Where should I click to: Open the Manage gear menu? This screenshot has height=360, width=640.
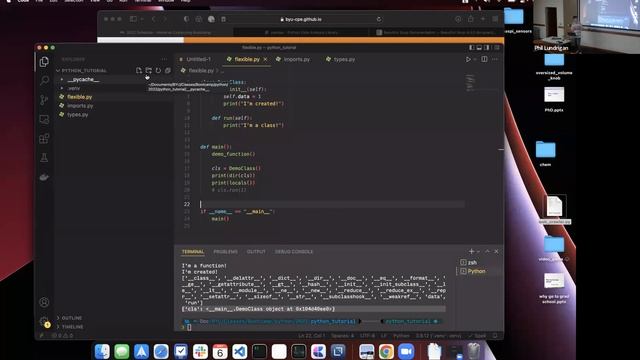click(44, 322)
